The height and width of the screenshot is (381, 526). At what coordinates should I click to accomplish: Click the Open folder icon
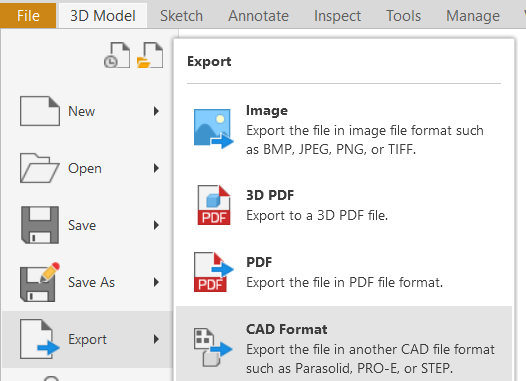[40, 168]
